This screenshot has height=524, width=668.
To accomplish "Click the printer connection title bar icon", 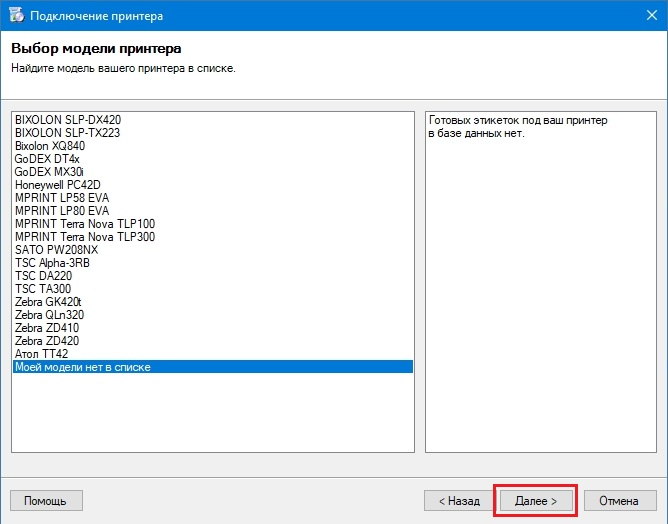I will click(17, 15).
